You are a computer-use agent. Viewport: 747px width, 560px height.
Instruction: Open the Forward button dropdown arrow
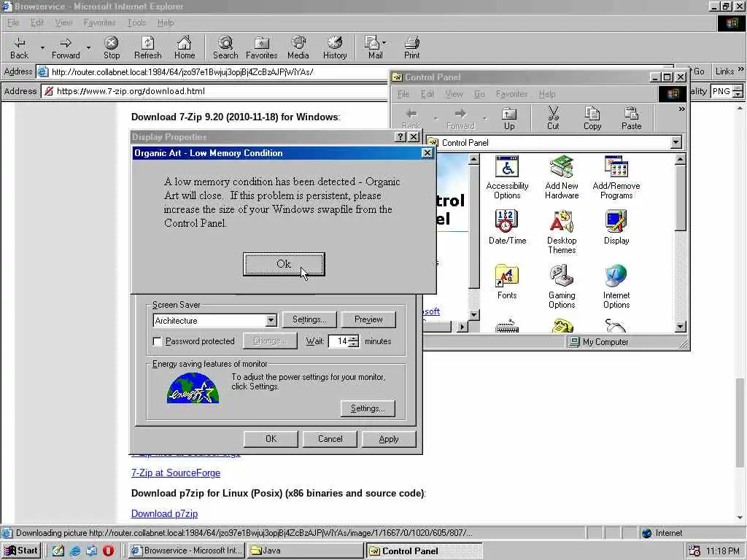88,48
